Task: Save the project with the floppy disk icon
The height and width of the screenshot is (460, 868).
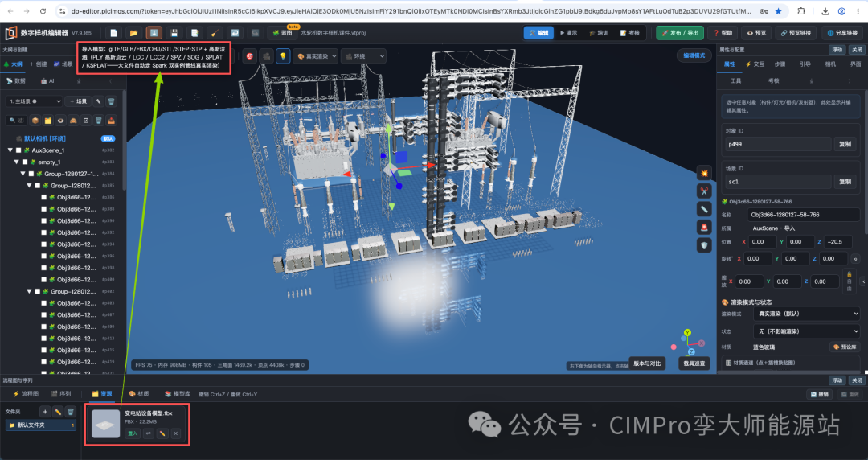Action: (174, 33)
